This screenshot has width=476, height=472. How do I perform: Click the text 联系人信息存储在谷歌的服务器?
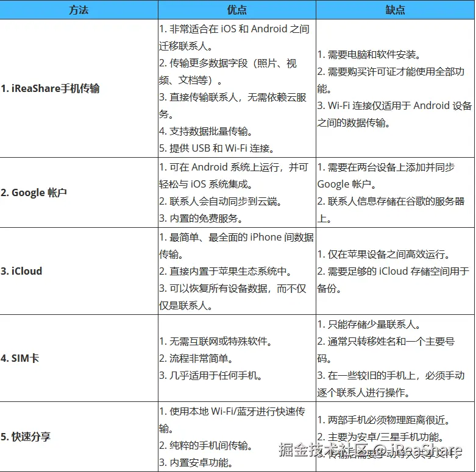coord(396,201)
